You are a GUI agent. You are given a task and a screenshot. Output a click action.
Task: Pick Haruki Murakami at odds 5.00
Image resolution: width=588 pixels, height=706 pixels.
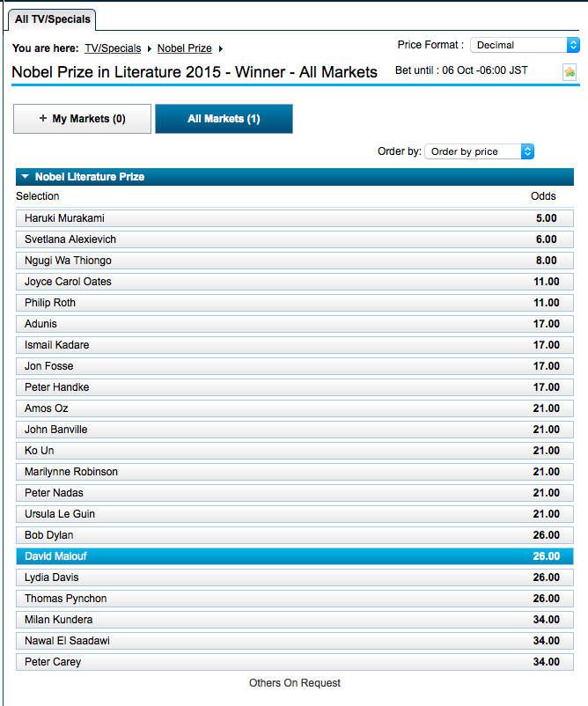(294, 218)
